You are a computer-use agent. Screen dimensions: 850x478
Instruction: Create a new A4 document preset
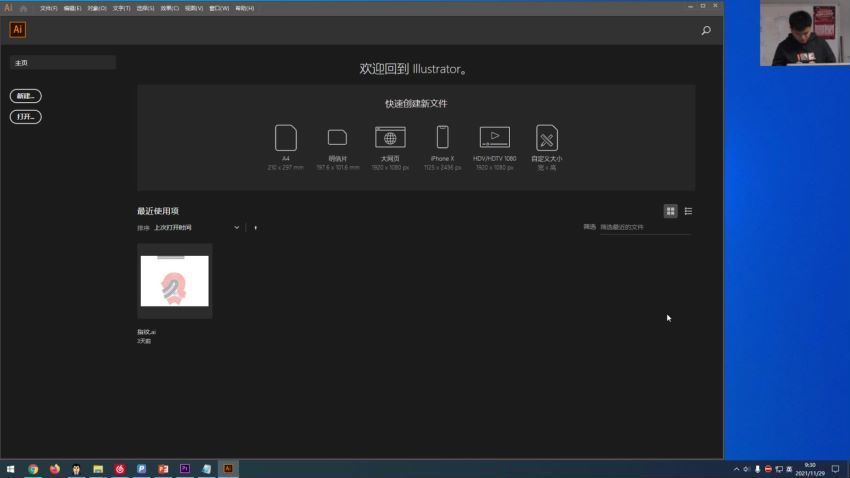[286, 147]
